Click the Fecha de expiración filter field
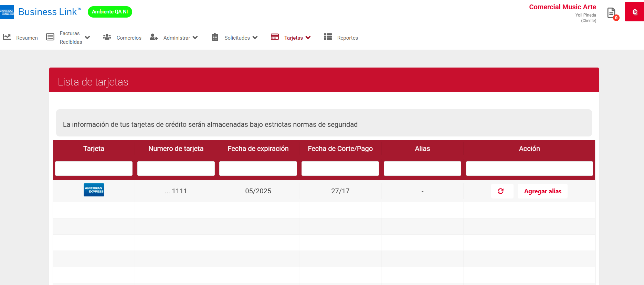644x285 pixels. click(258, 169)
